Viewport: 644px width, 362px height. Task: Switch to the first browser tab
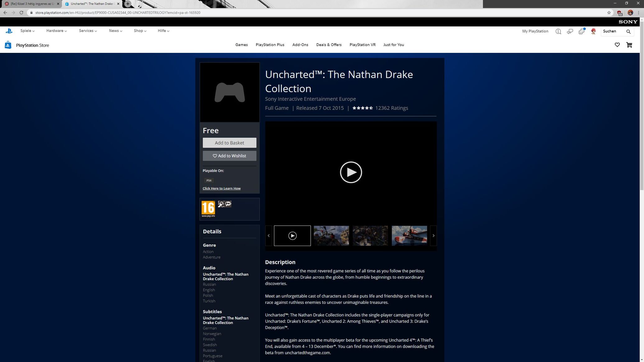pos(31,4)
